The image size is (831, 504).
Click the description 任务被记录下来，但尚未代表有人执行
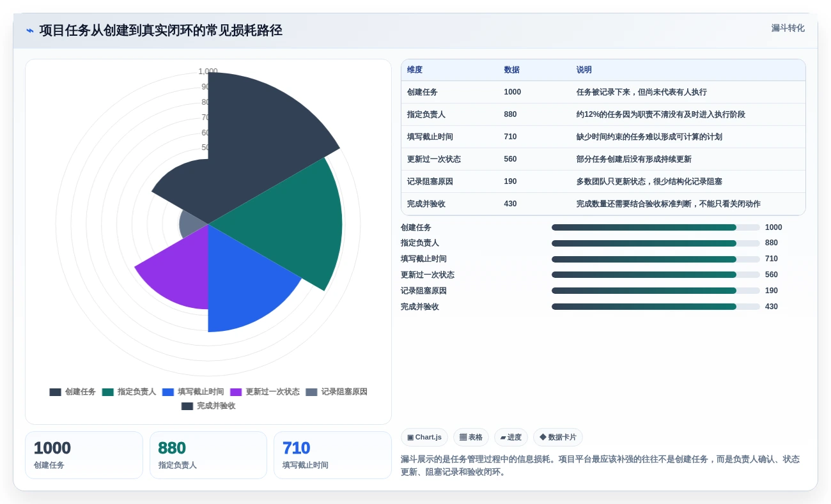pyautogui.click(x=642, y=92)
